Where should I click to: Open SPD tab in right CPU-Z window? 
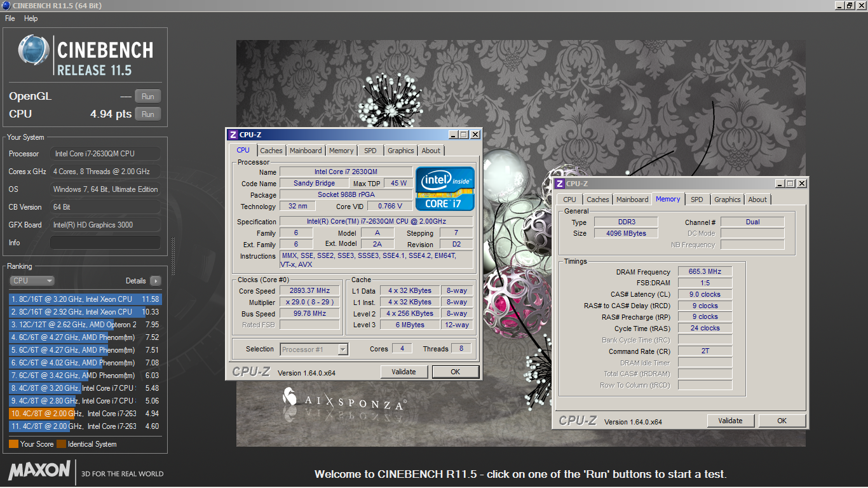click(697, 200)
